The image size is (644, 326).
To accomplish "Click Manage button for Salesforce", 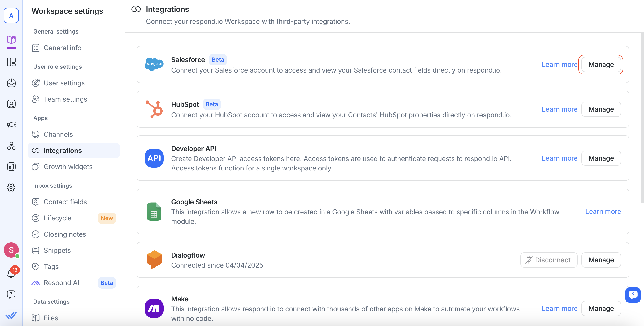I will coord(601,64).
